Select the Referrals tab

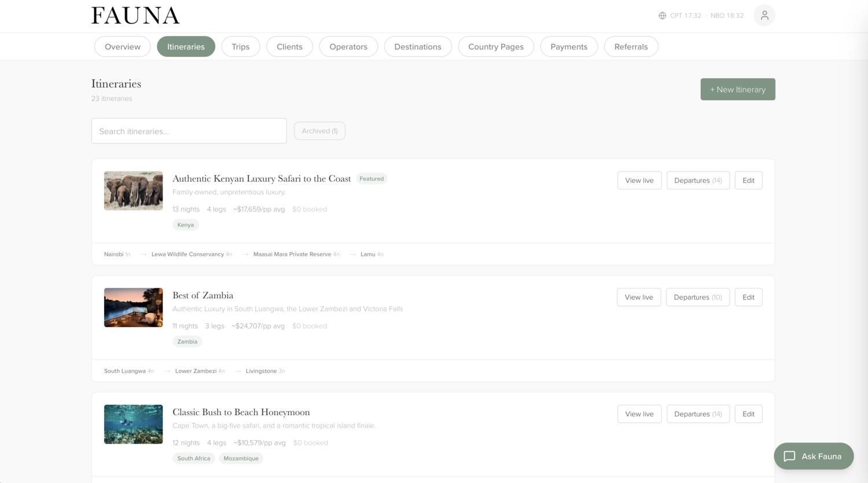point(631,47)
